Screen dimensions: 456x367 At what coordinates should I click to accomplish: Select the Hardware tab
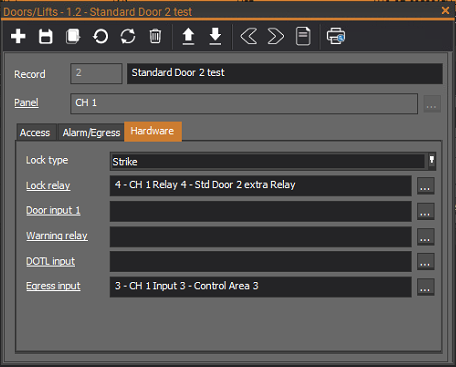pos(153,131)
